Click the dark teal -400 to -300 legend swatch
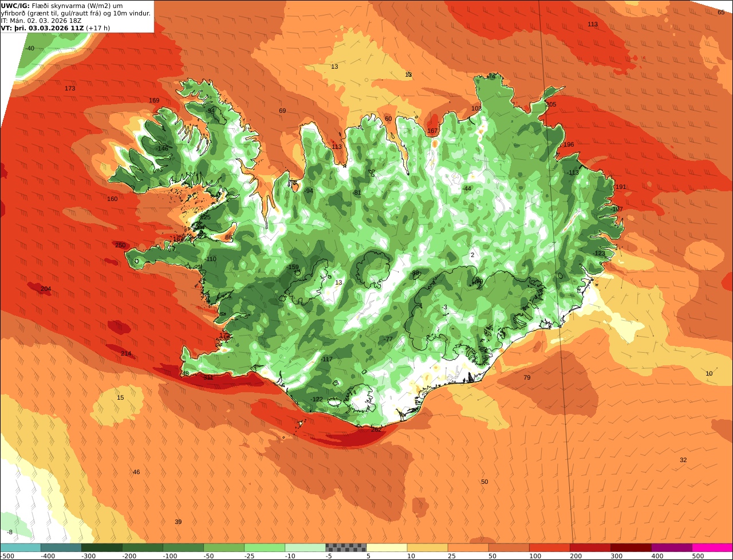The image size is (733, 560). click(61, 547)
